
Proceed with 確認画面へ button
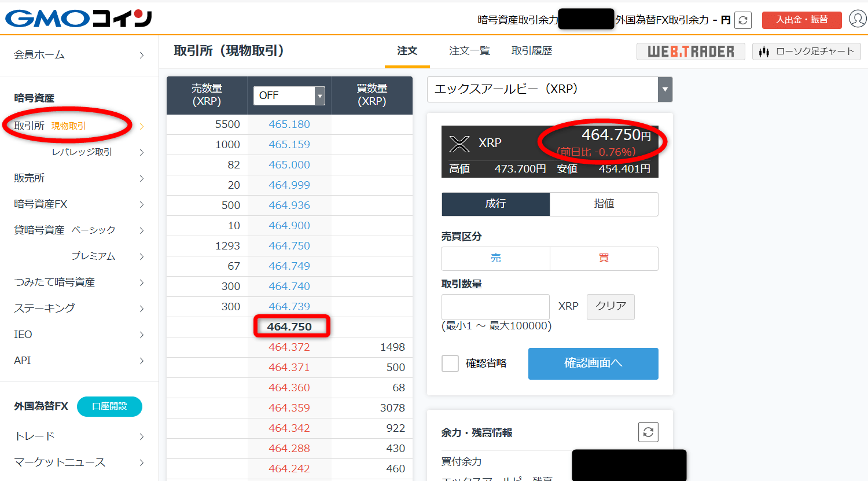[593, 363]
